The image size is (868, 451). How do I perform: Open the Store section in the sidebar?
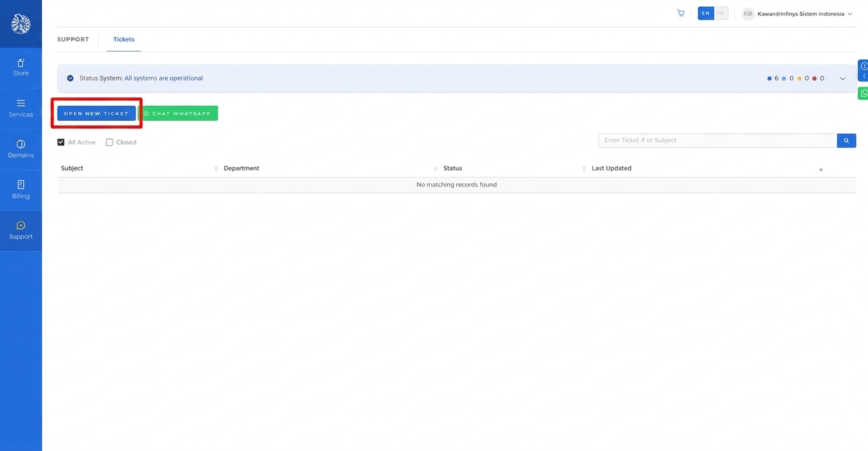click(x=21, y=67)
